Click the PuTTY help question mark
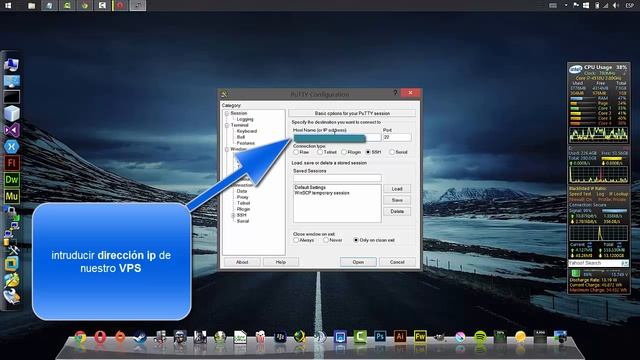This screenshot has height=360, width=640. click(395, 93)
